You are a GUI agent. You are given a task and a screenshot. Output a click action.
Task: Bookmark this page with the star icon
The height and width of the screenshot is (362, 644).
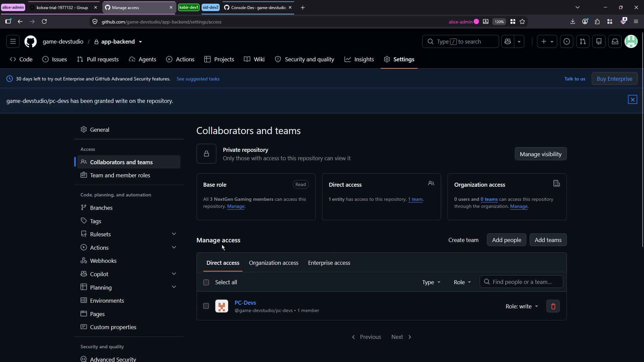tap(522, 21)
